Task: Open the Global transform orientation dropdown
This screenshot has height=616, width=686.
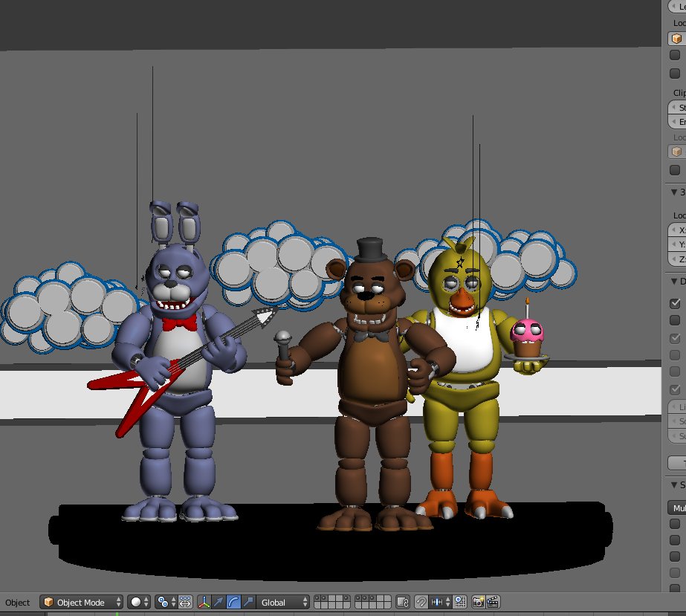Action: [282, 603]
